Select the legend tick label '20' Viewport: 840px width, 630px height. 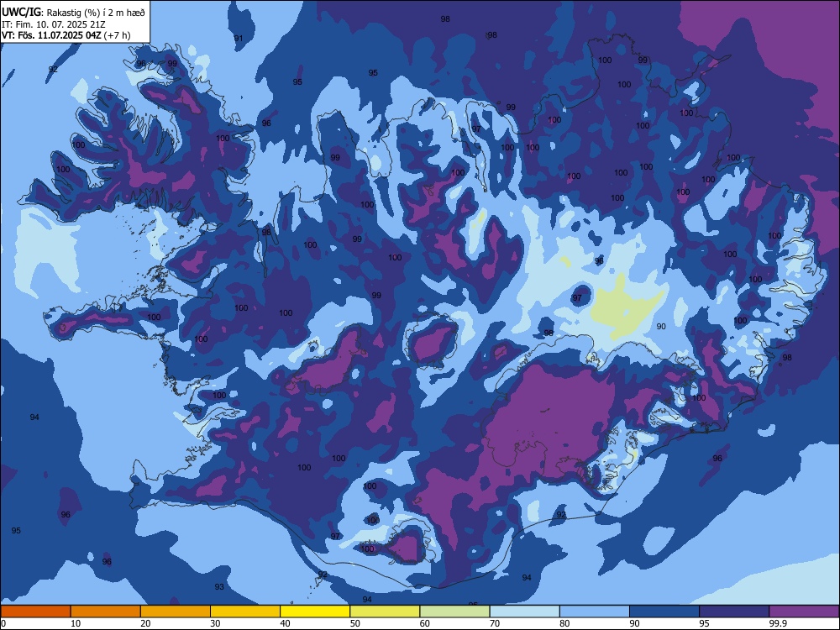[145, 623]
